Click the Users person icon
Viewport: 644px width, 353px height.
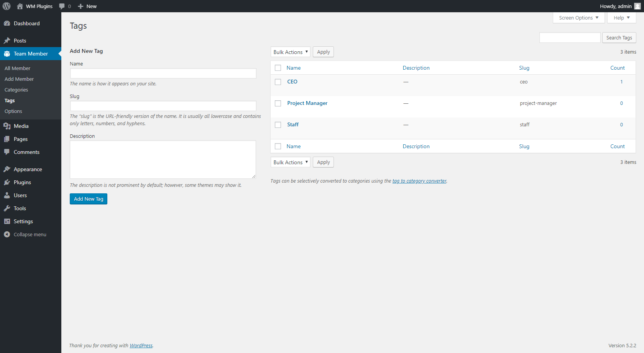coord(7,195)
